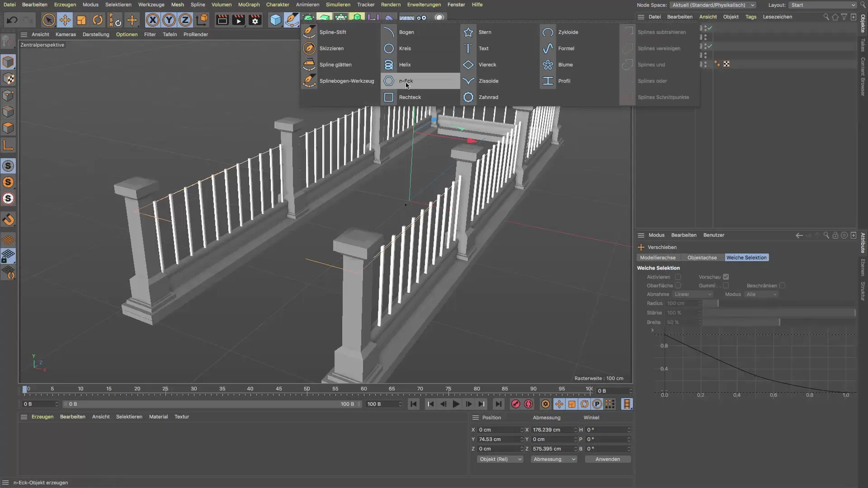Viewport: 868px width, 488px height.
Task: Create an n-Eck spline object
Action: (x=420, y=81)
